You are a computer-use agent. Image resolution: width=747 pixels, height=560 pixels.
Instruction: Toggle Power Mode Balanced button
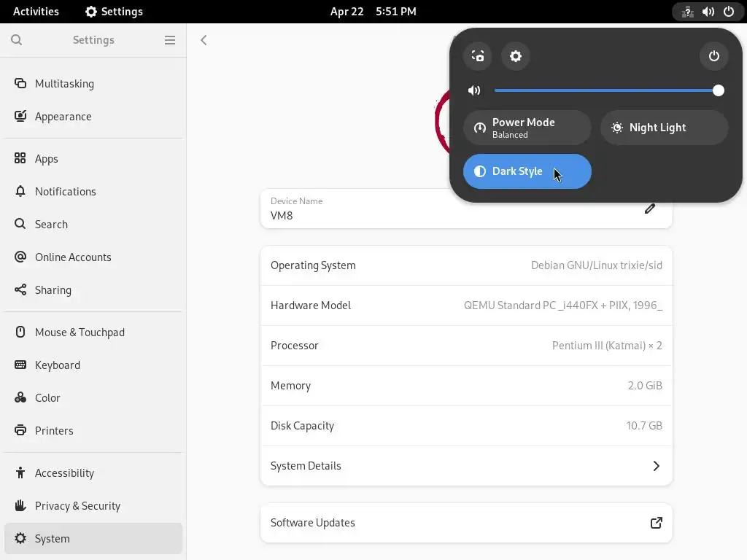527,128
